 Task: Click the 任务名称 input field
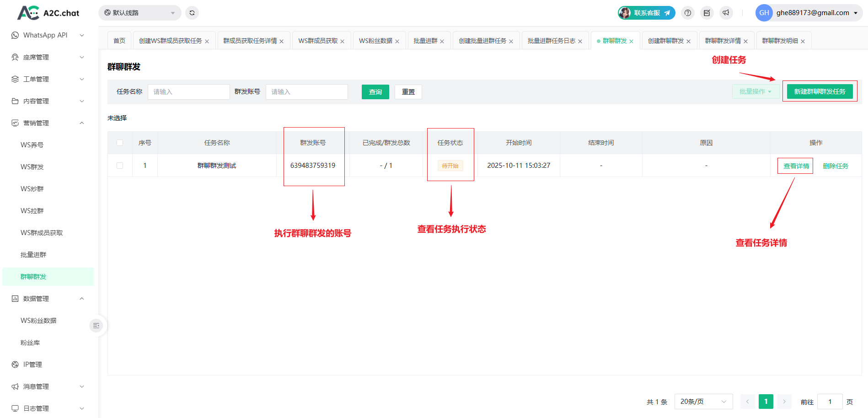(188, 92)
